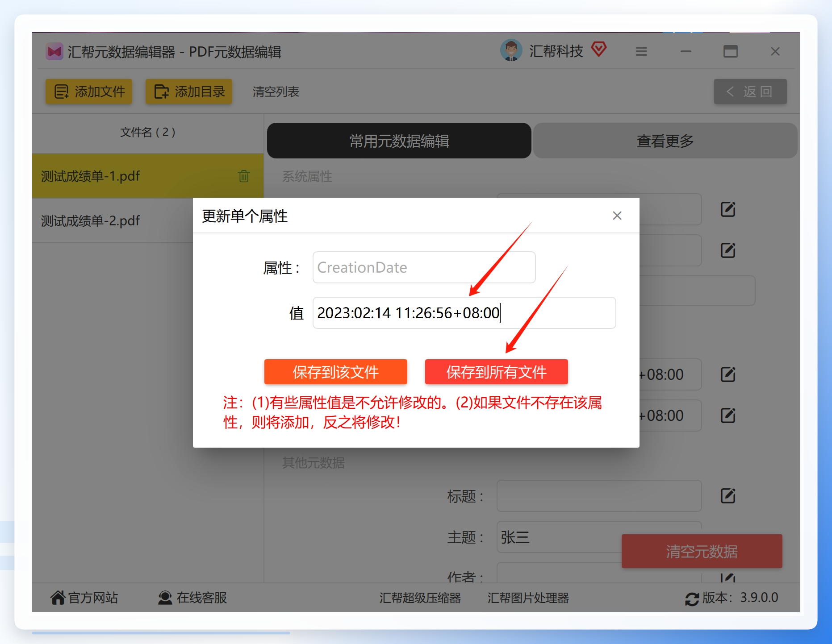Delete 测试成绩单-1.pdf with trash icon
This screenshot has width=832, height=644.
(244, 176)
